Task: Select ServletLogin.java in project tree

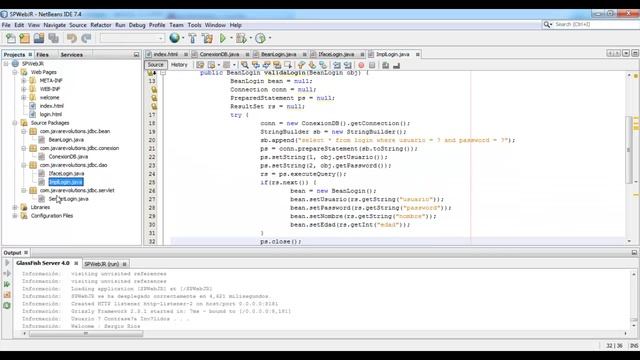Action: click(69, 199)
